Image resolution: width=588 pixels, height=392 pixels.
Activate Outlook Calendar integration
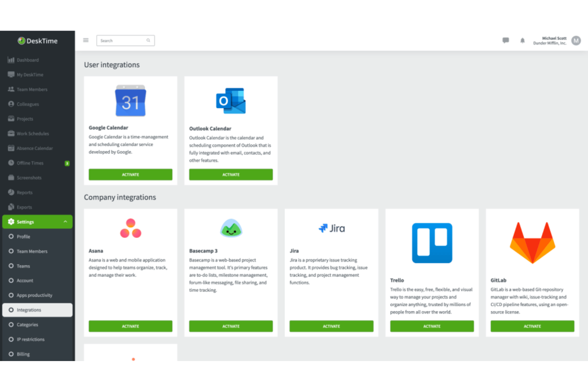(x=231, y=174)
